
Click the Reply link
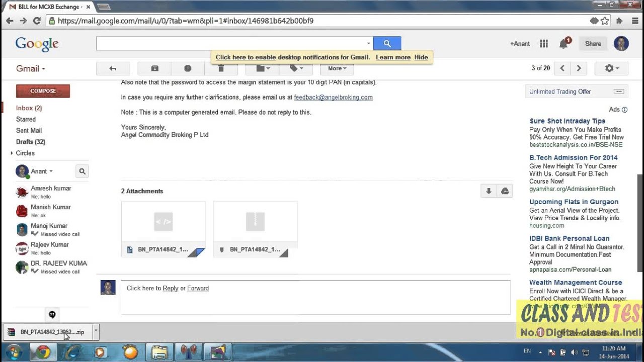tap(171, 288)
